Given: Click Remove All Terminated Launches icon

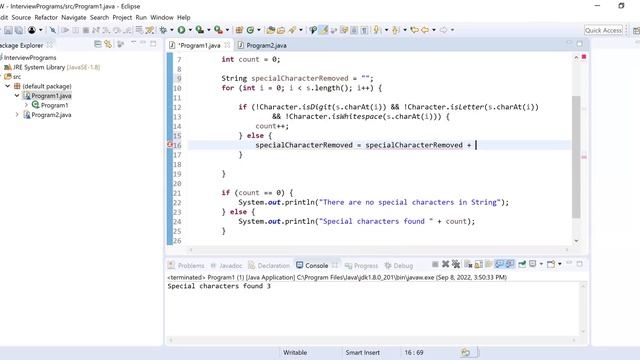Looking at the screenshot, I should [456, 264].
